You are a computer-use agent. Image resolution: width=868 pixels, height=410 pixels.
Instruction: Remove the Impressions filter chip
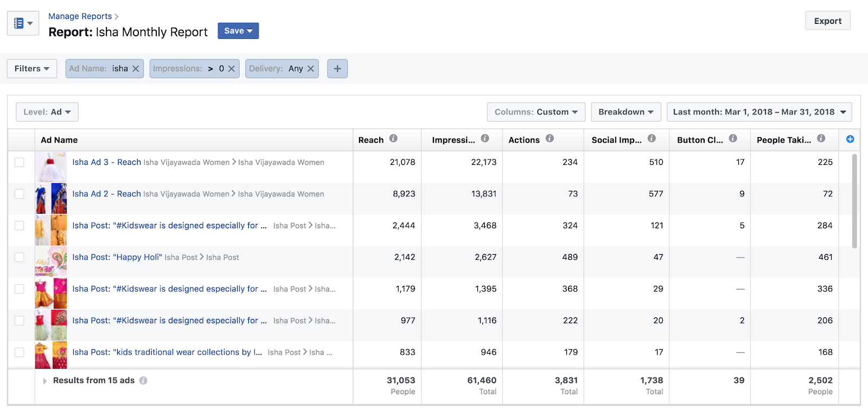(x=231, y=69)
